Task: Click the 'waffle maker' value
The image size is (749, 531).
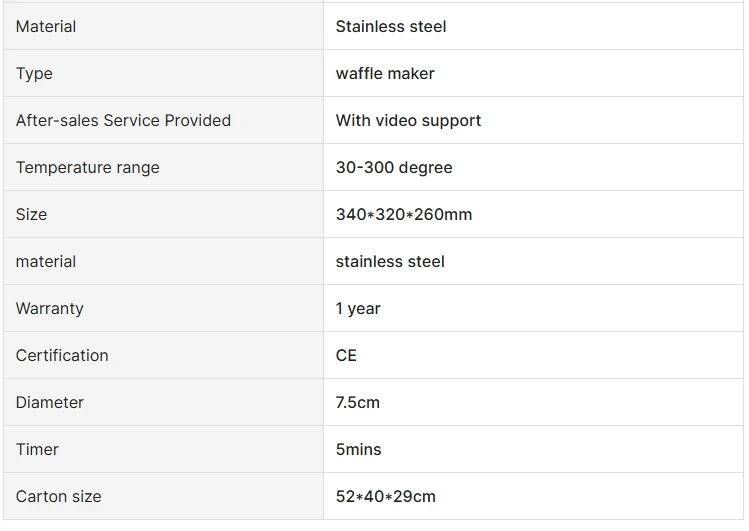Action: [x=385, y=74]
